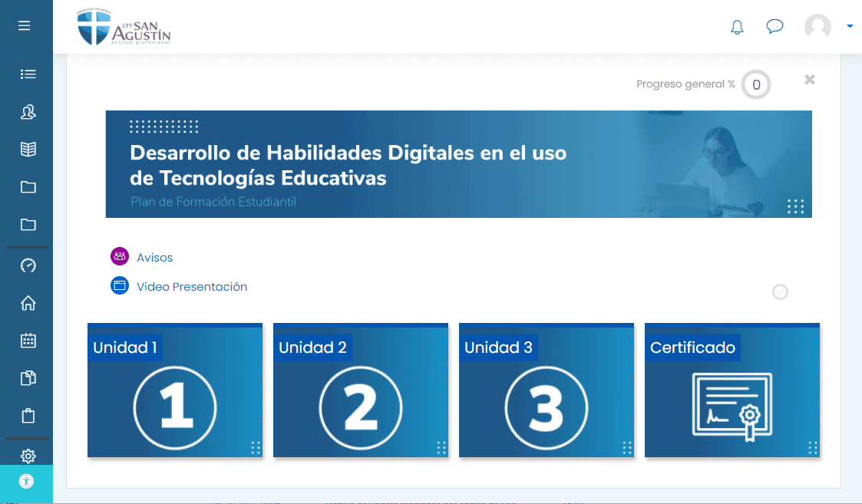Open the course sections list icon
The image size is (862, 504).
pyautogui.click(x=28, y=74)
